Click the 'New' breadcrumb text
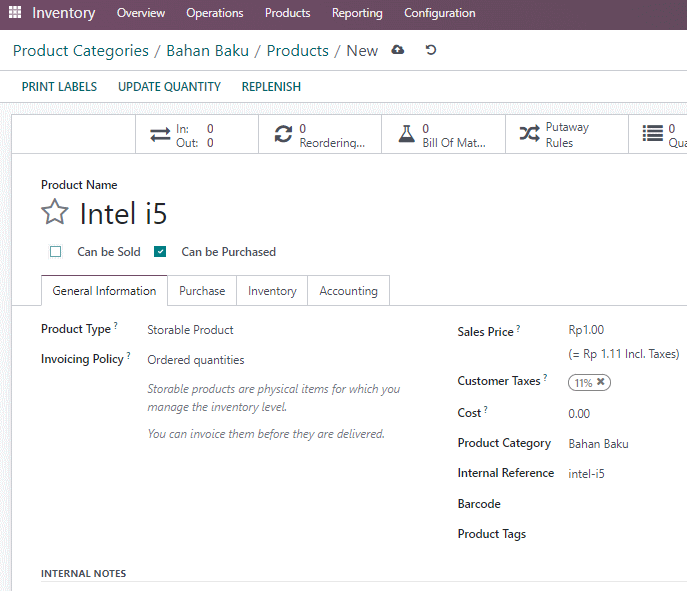 coord(362,51)
